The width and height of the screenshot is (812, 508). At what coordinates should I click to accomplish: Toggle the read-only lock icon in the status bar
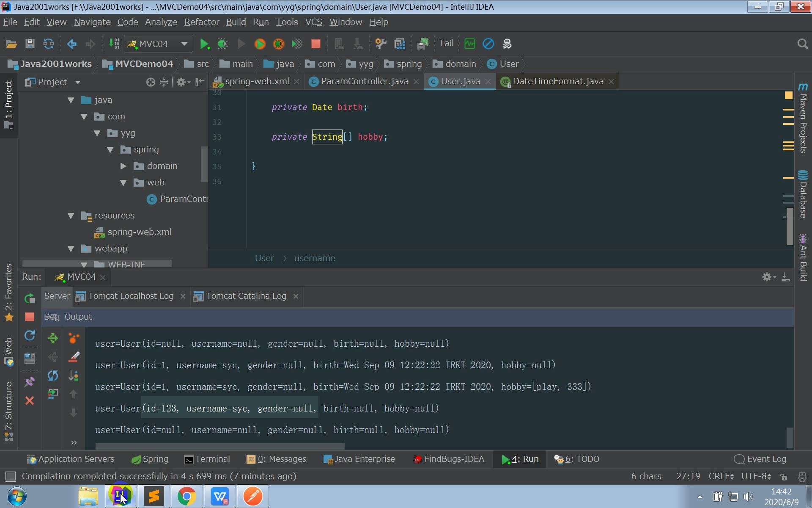[x=784, y=477]
